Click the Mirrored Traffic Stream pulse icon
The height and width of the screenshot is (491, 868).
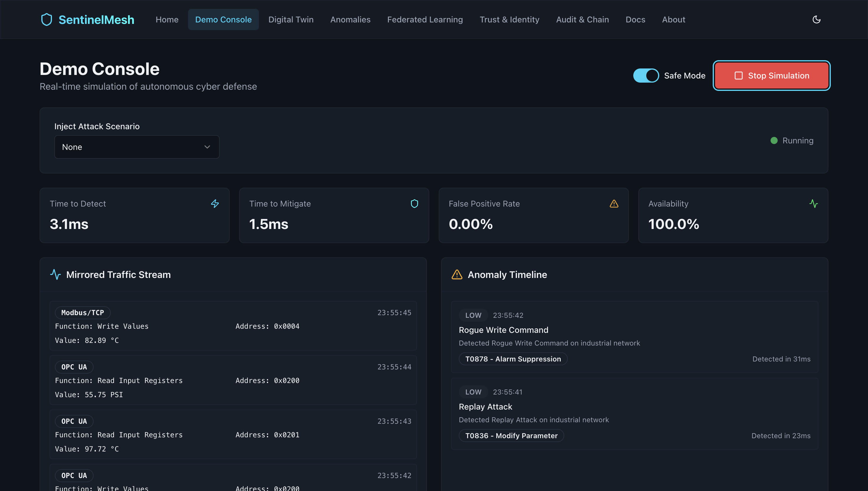[x=56, y=274]
